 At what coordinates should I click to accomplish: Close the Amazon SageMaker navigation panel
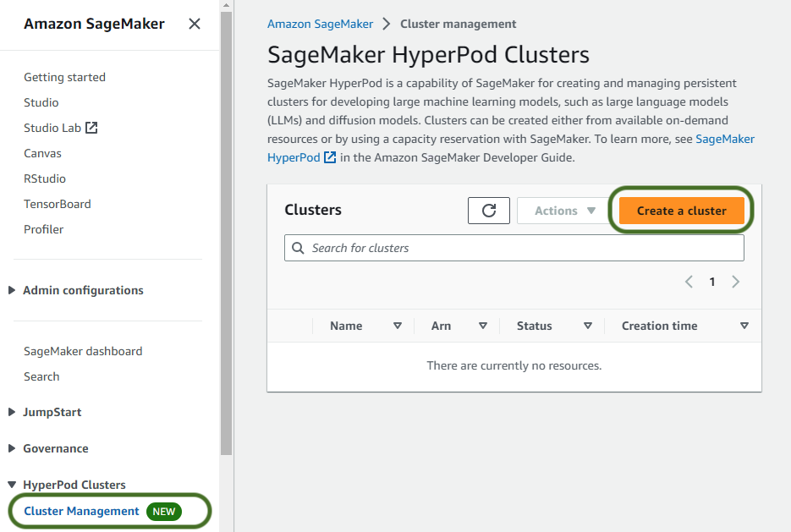coord(195,24)
